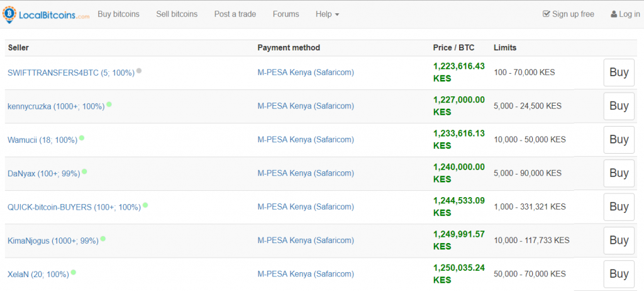Buy from XelaN
Image resolution: width=644 pixels, height=291 pixels.
pos(619,274)
